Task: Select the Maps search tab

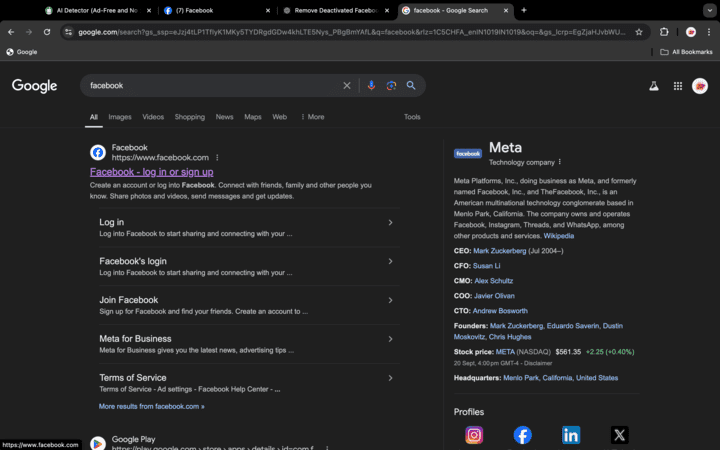Action: coord(253,117)
